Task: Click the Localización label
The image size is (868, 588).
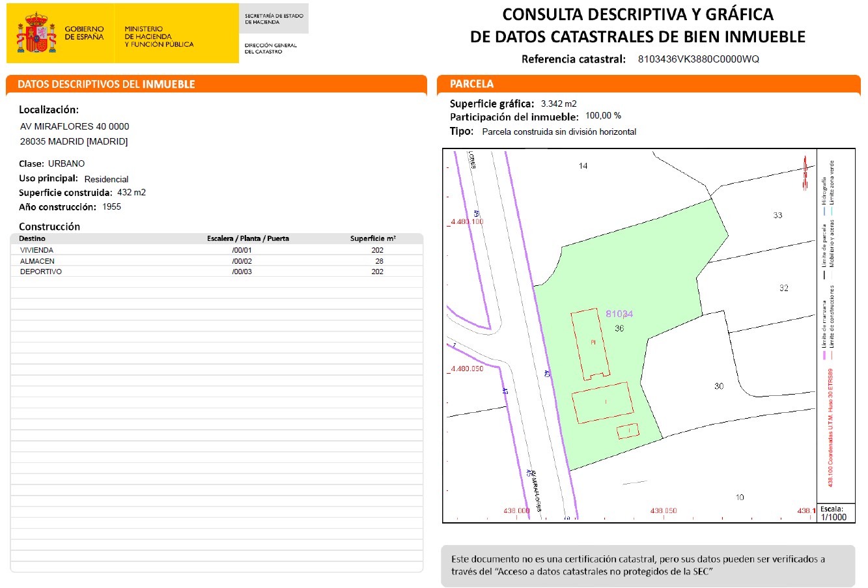Action: click(x=49, y=109)
